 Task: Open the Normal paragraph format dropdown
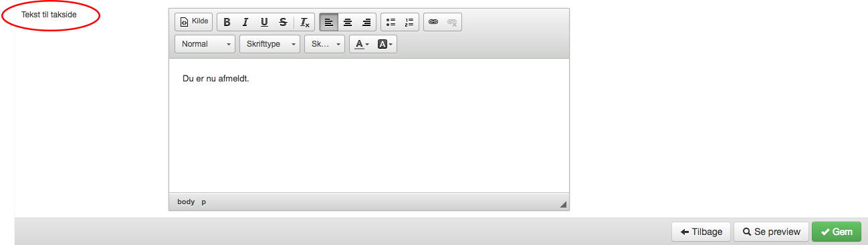[x=205, y=44]
